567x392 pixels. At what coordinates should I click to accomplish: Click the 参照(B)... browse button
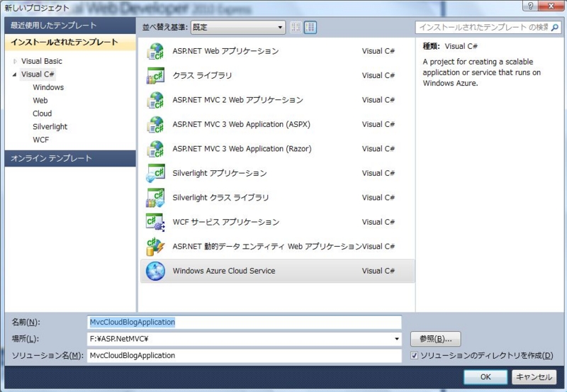(x=435, y=340)
